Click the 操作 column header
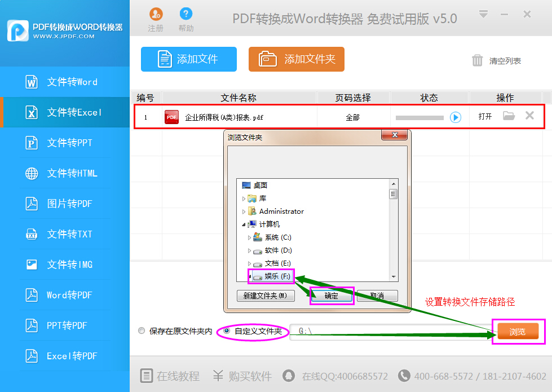Viewport: 552px width, 392px height. tap(505, 98)
